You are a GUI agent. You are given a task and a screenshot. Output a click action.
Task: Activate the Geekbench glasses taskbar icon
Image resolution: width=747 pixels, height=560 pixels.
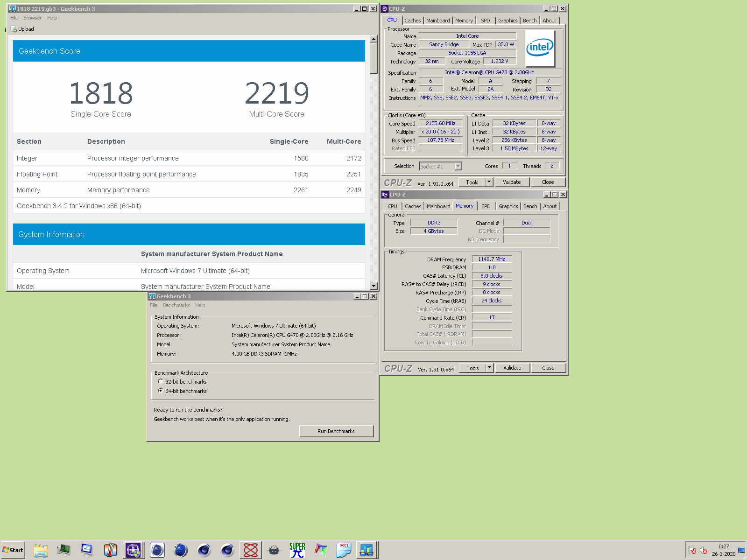click(366, 550)
